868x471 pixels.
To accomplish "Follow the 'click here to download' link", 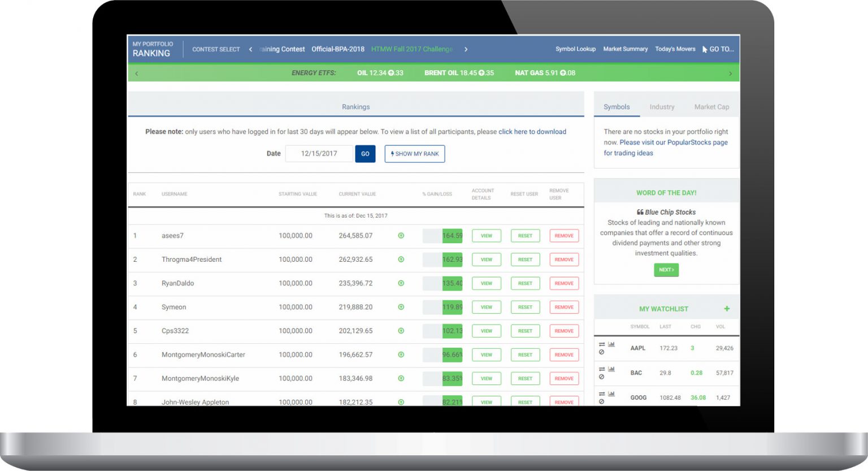I will coord(532,132).
